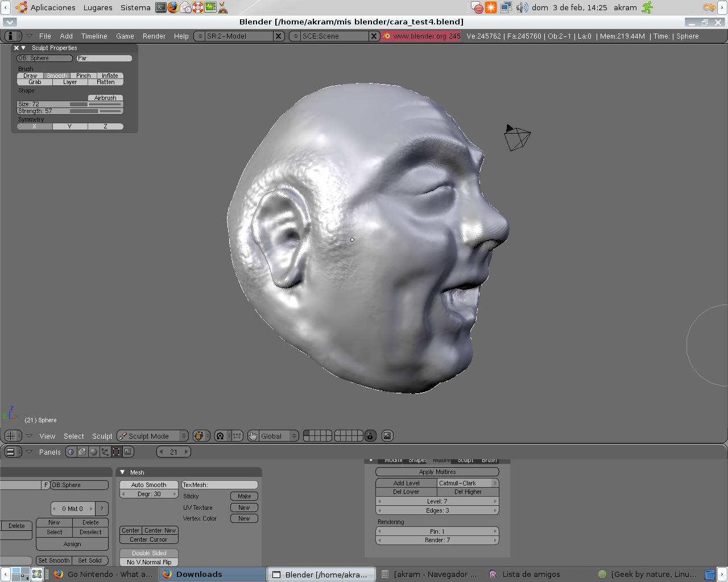Select the Pinch brush
This screenshot has width=728, height=582.
pos(84,76)
